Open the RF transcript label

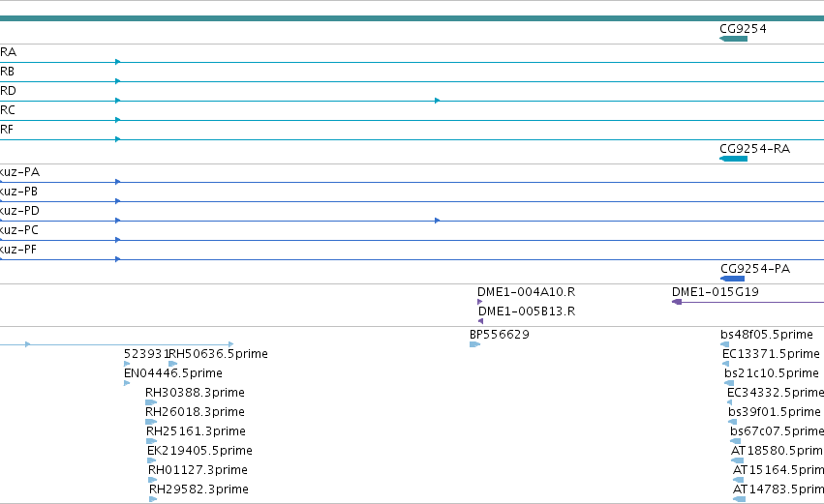coord(7,130)
